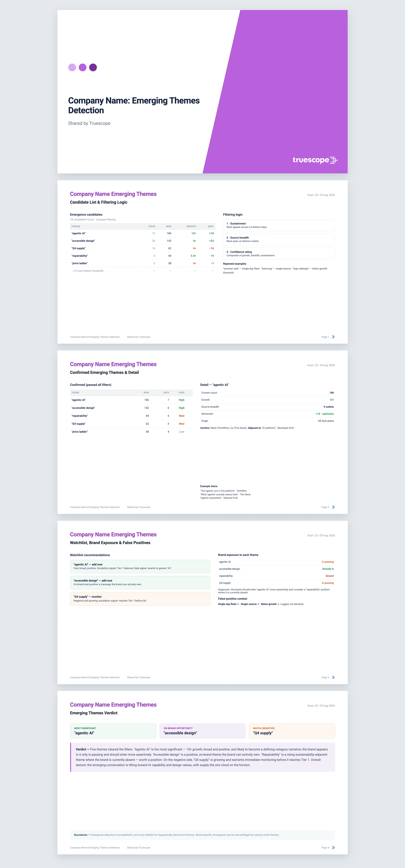Screen dimensions: 405x868
Task: Click the Truescope icon beside Page 1
Action: click(x=333, y=337)
